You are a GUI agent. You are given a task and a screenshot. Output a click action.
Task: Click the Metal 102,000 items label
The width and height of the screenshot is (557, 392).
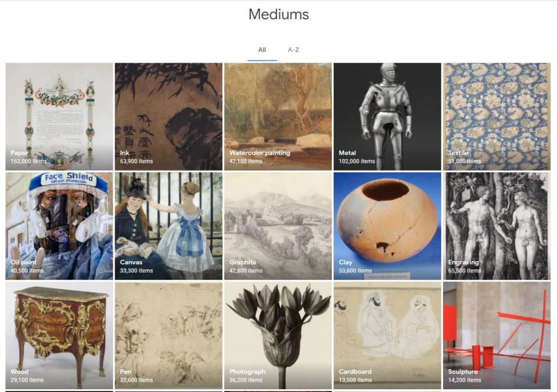pos(357,157)
